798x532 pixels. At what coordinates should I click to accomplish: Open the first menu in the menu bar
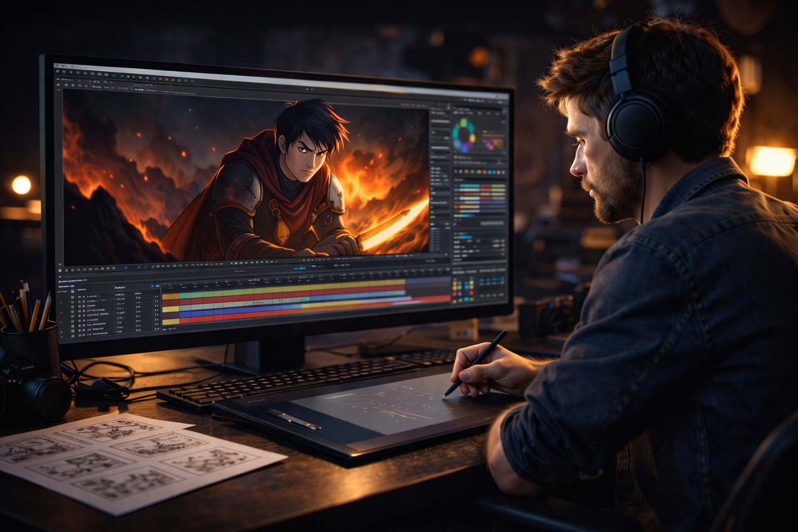tap(64, 66)
